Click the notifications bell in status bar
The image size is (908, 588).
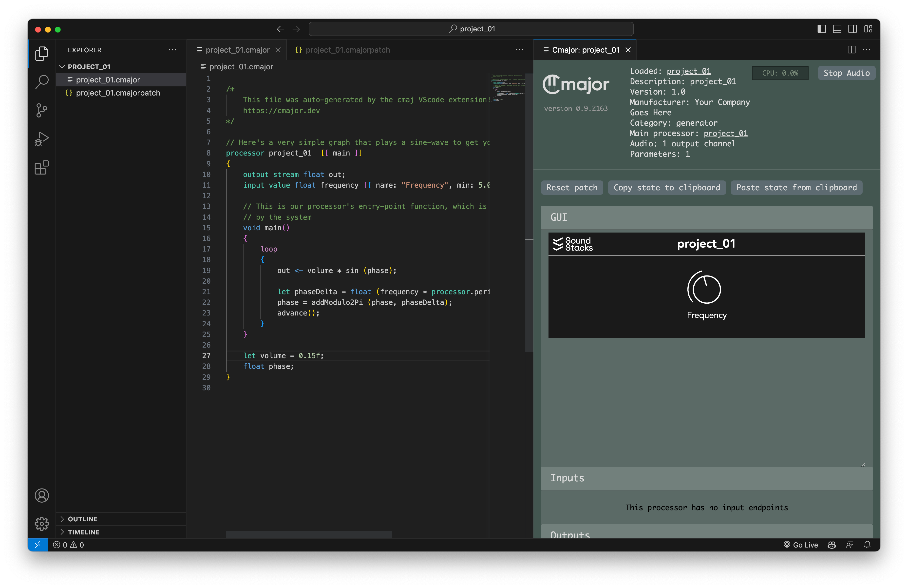[x=867, y=545]
